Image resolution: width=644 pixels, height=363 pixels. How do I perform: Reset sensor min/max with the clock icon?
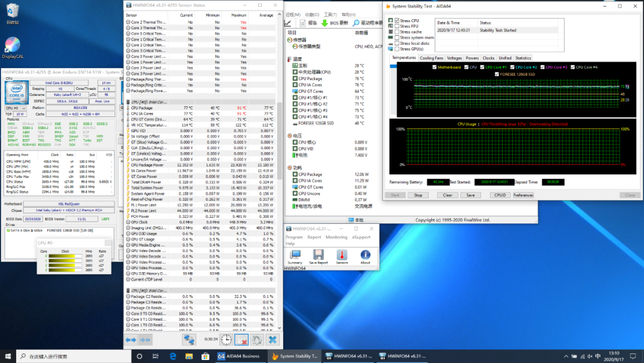[226, 340]
